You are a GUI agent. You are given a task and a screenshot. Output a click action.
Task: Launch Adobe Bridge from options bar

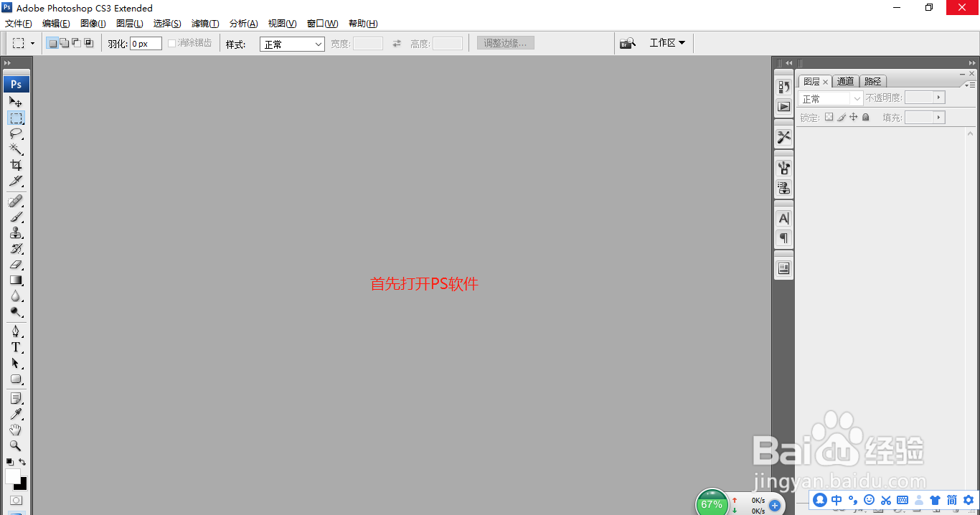pyautogui.click(x=628, y=43)
